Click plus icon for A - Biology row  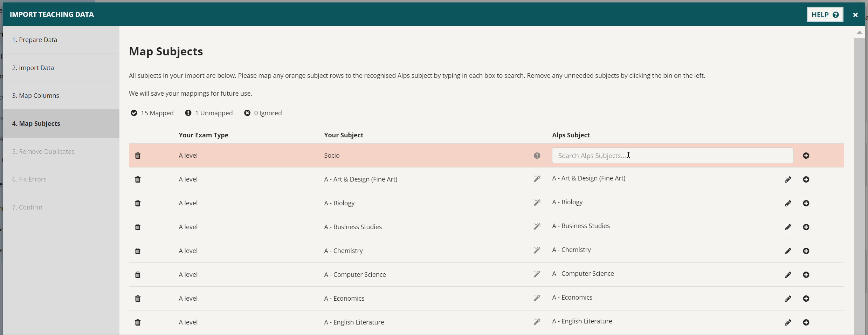[x=806, y=203]
